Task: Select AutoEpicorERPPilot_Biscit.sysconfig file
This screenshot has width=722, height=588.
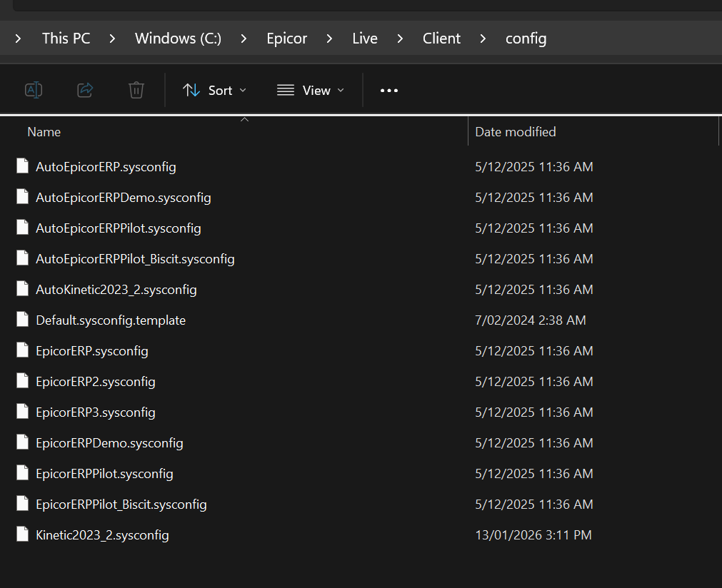Action: pyautogui.click(x=135, y=259)
